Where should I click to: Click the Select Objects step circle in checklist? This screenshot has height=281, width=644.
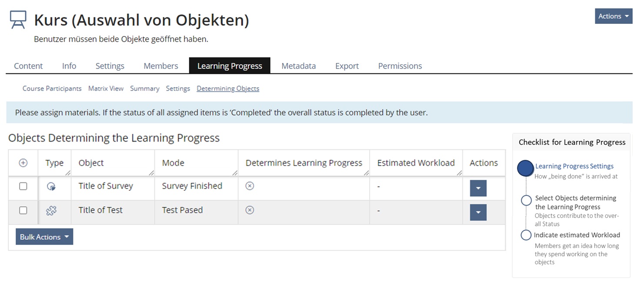point(526,200)
